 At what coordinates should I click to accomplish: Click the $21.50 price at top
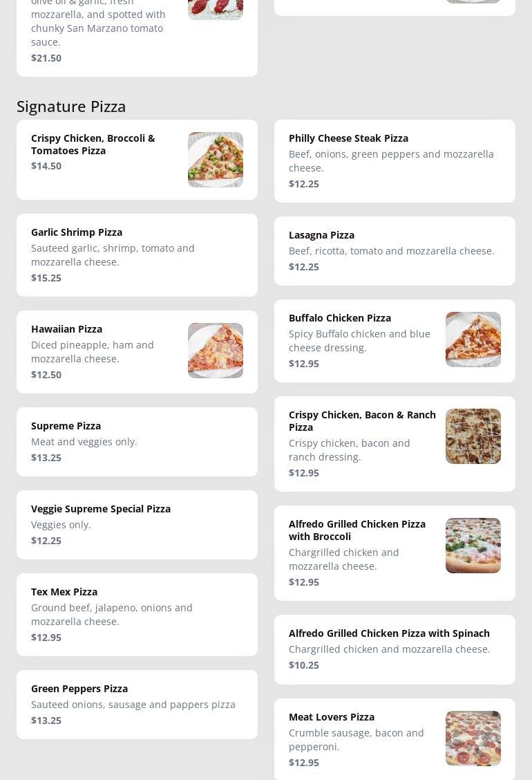point(46,58)
